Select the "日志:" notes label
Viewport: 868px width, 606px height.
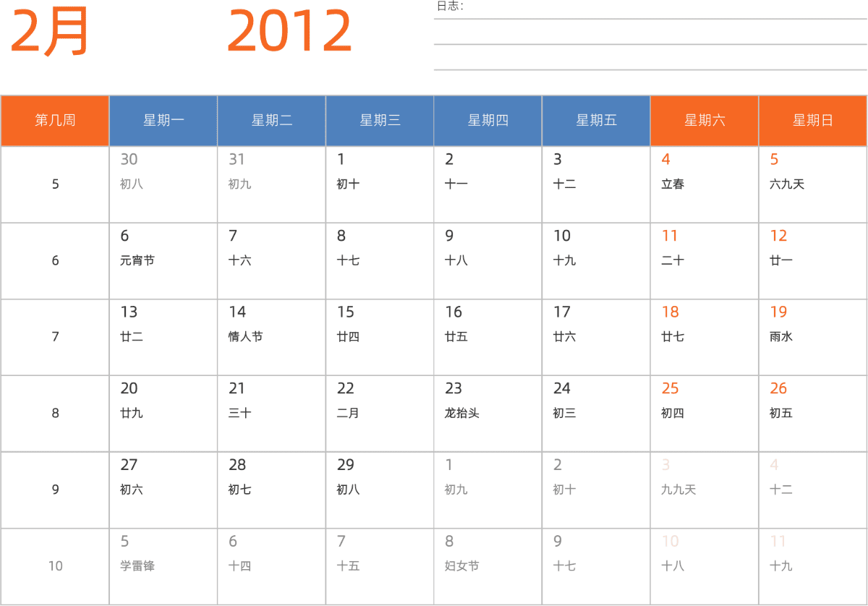(x=450, y=7)
